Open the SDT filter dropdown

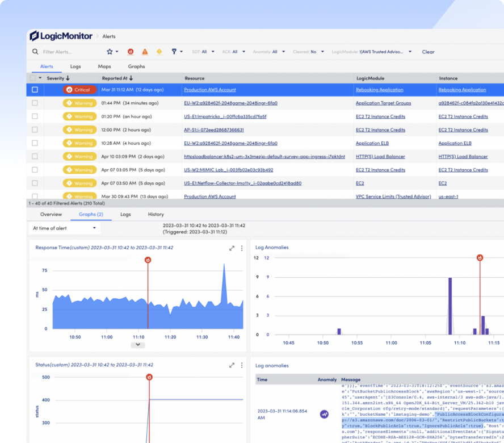203,52
